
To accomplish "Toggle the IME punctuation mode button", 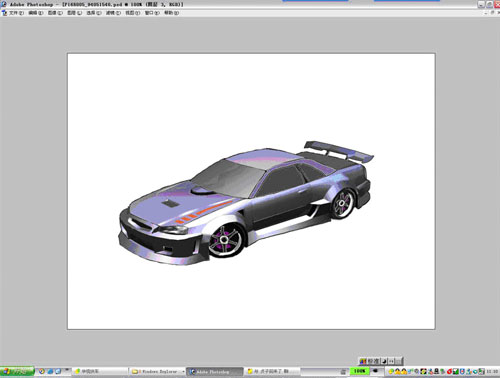I will (391, 361).
